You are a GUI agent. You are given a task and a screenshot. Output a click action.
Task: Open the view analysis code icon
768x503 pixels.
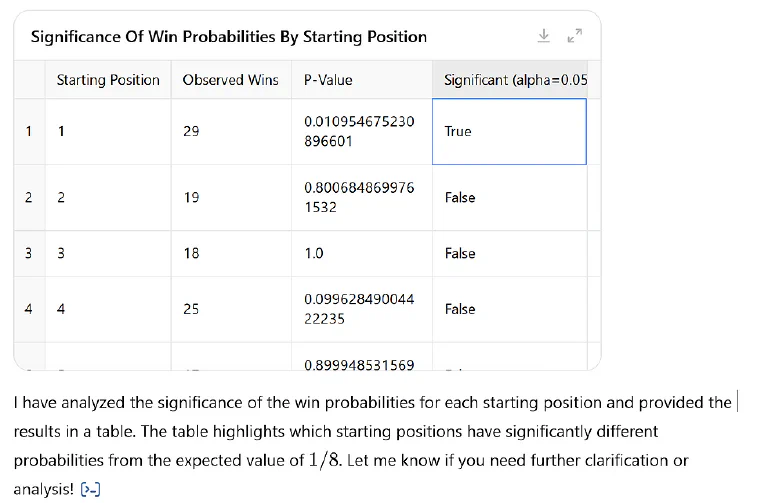[x=91, y=488]
